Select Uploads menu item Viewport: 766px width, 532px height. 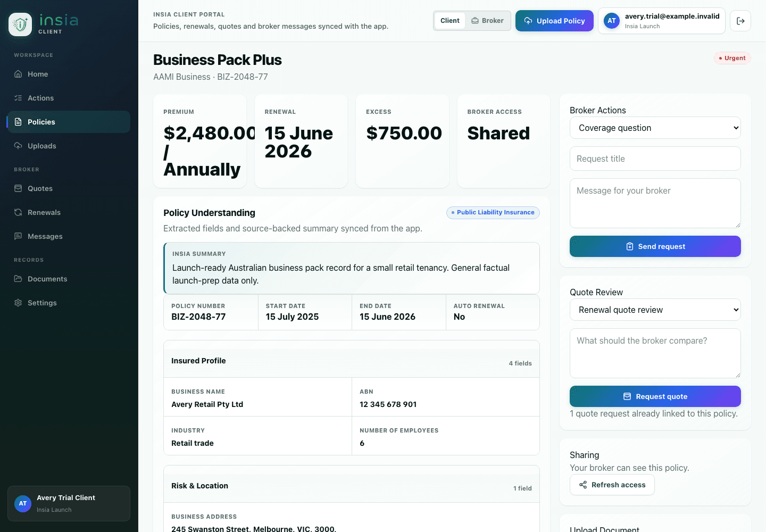(68, 146)
